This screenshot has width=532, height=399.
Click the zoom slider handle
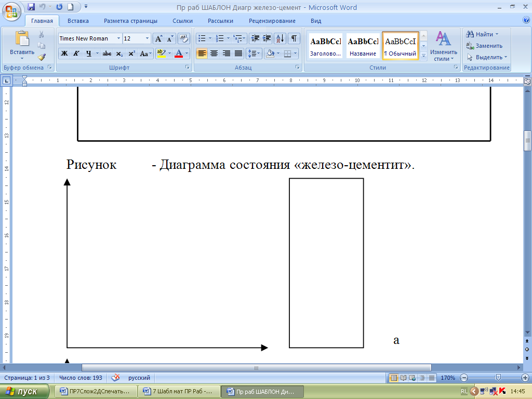[498, 378]
